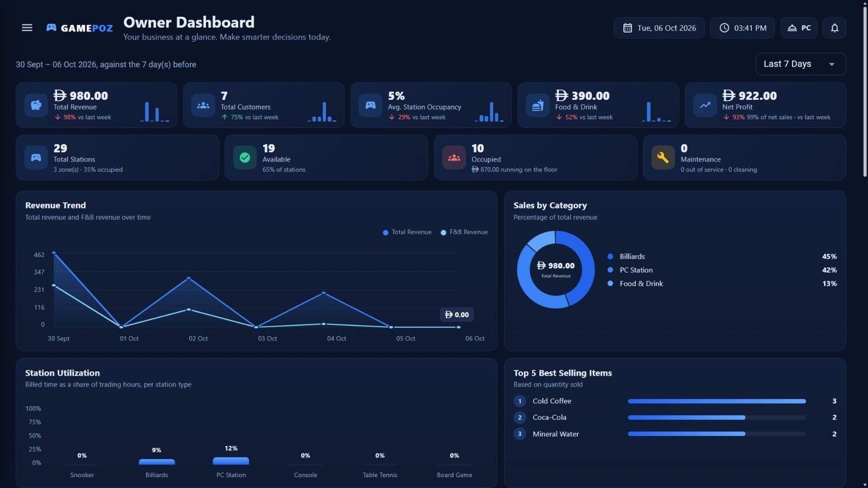Image resolution: width=868 pixels, height=488 pixels.
Task: Click the Total Customers mini bar sparkline
Action: point(322,111)
